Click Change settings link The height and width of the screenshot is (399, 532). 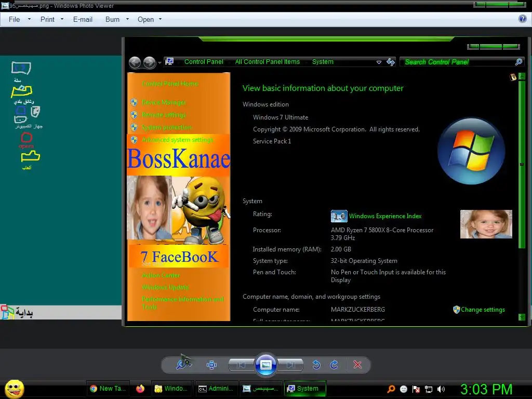click(x=483, y=310)
